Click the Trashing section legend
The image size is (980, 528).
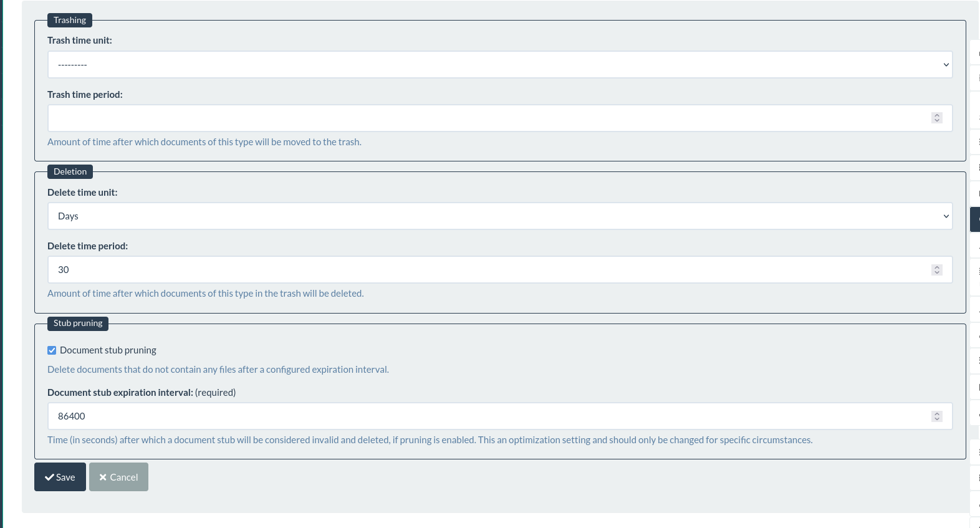(70, 20)
